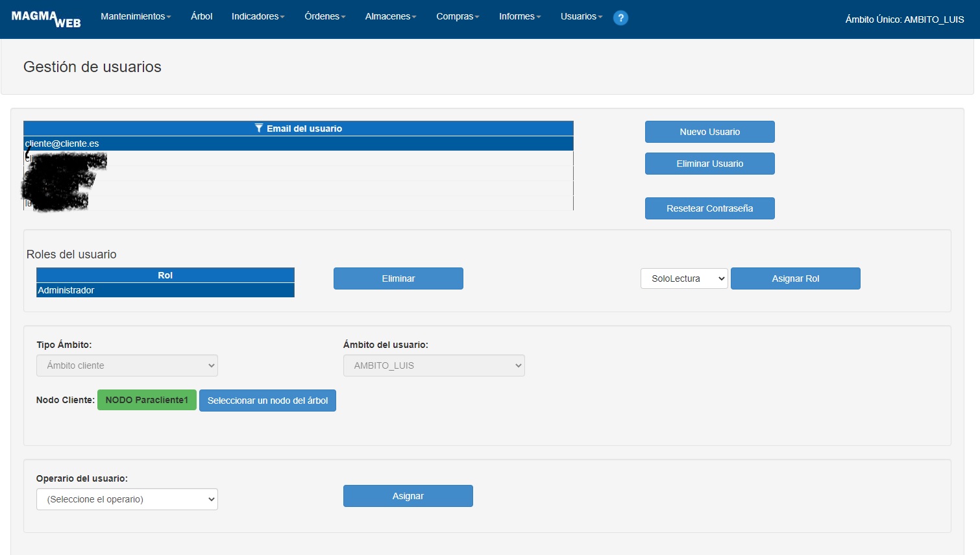Click the MAGMA WEB logo

tap(46, 19)
